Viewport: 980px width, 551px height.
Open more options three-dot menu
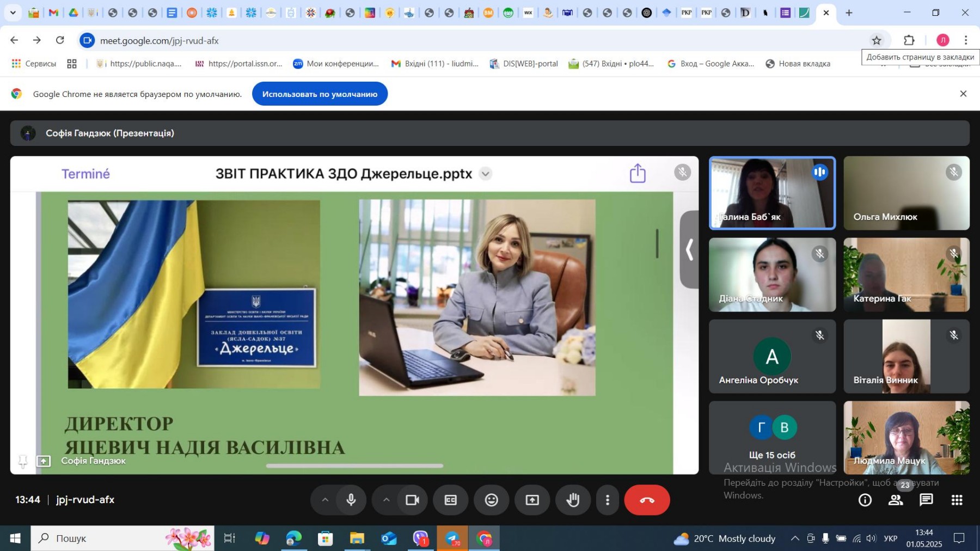pyautogui.click(x=608, y=500)
